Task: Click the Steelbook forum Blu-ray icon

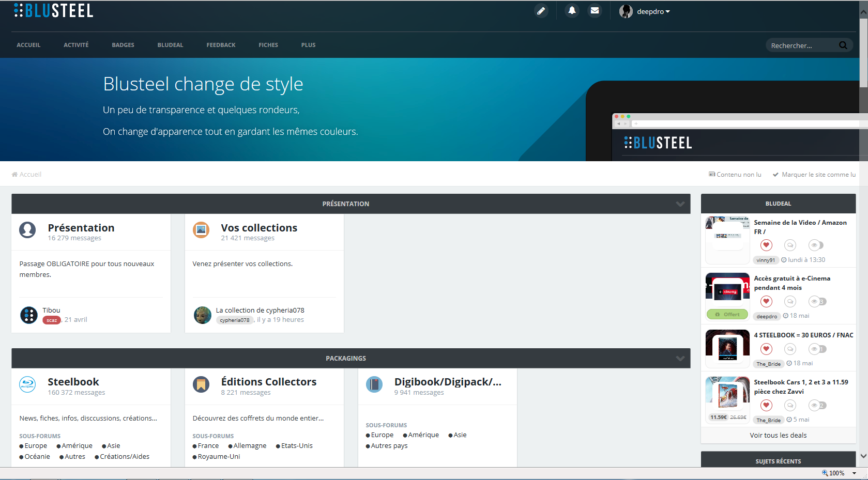Action: [27, 384]
